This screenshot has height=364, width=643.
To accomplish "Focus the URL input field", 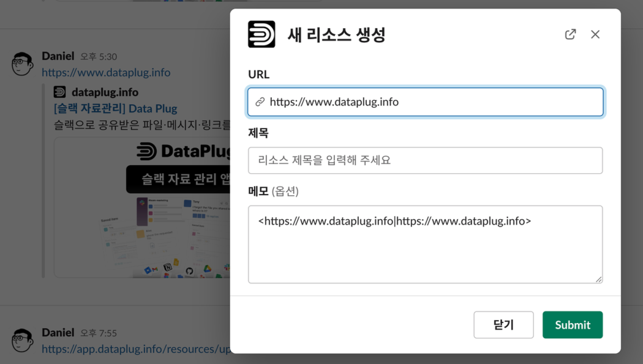I will tap(425, 102).
